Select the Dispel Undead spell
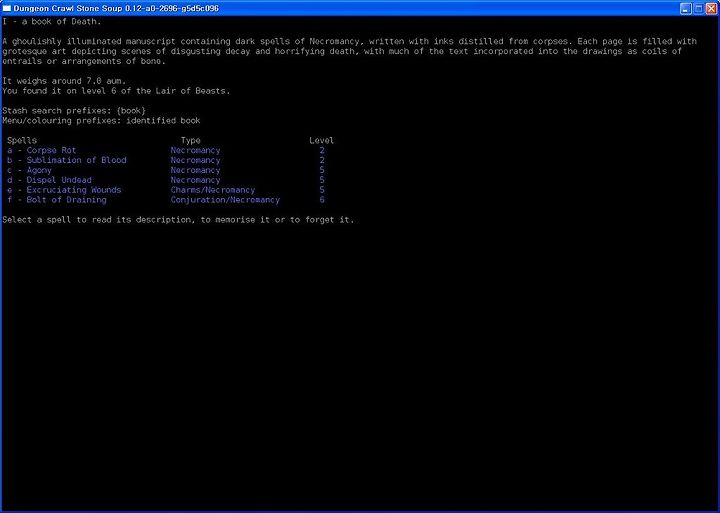Viewport: 720px width, 513px height. tap(49, 180)
